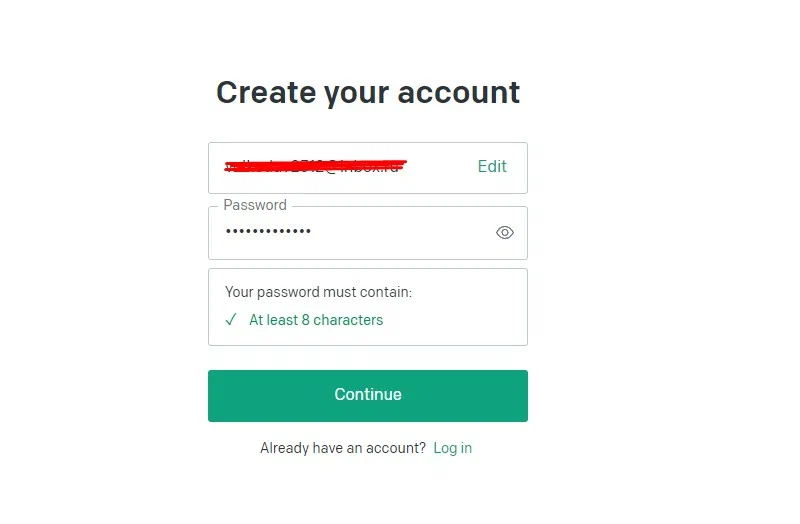Click inside the password requirements box
Screen dimensions: 800x524
pos(368,307)
